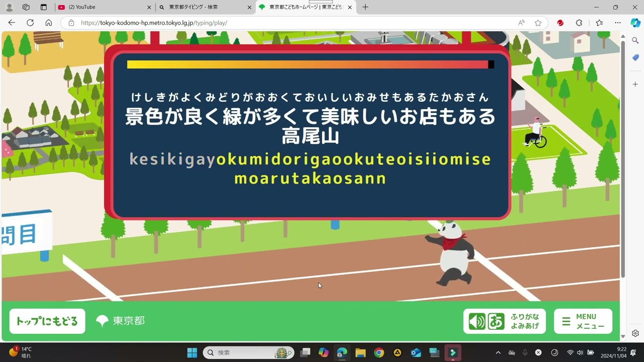This screenshot has width=644, height=362.
Task: Open the Workspaces icon
Action: coord(26,7)
